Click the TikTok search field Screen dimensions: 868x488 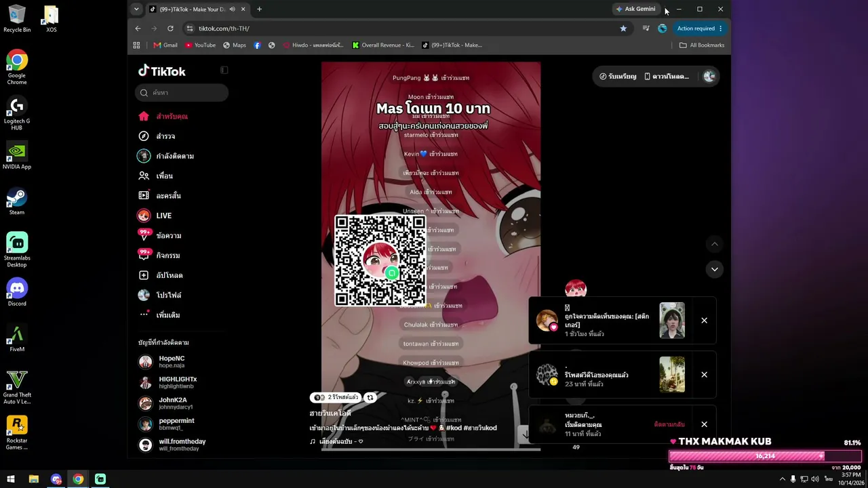click(x=182, y=93)
